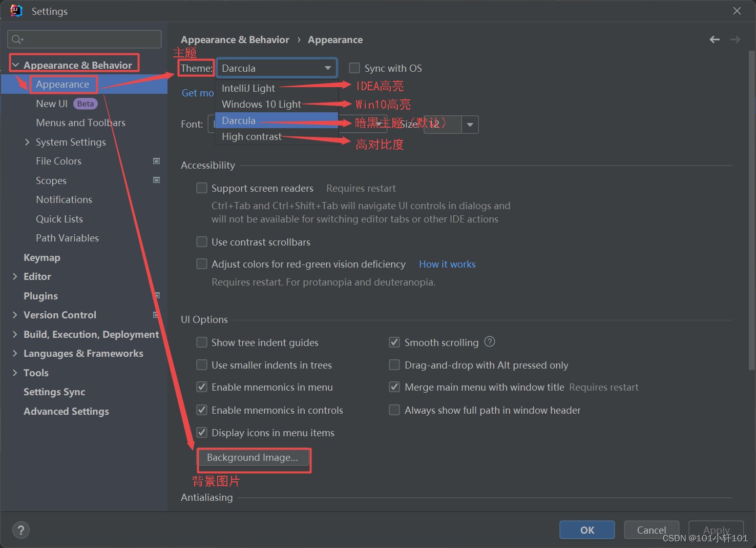The width and height of the screenshot is (756, 548).
Task: Expand Languages & Frameworks node
Action: tap(15, 353)
